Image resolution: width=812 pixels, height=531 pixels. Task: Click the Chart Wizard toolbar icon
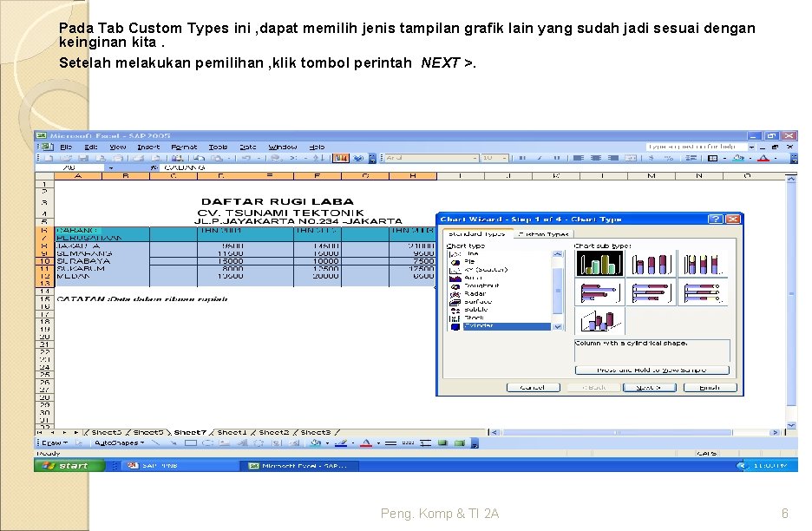(x=341, y=158)
